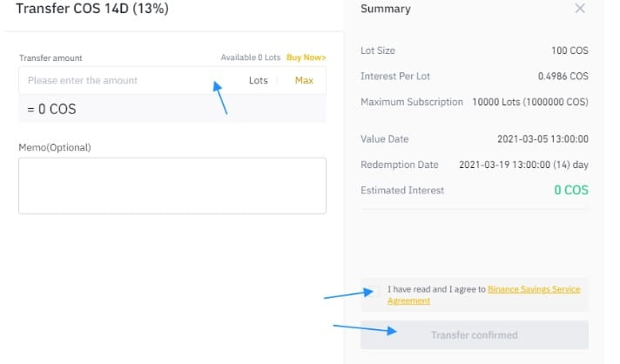Image resolution: width=620 pixels, height=364 pixels.
Task: Select the Interest Per Lot value 0.4986 COS
Action: click(x=563, y=77)
